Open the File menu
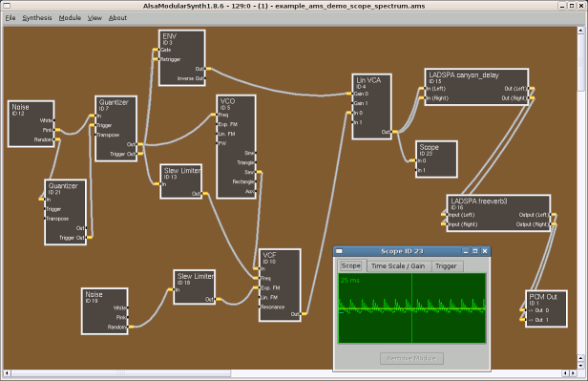The height and width of the screenshot is (381, 588). coord(10,17)
